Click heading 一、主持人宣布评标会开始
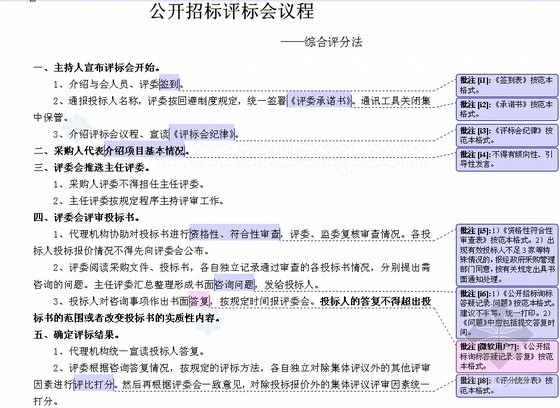Viewport: 560px width, 408px height. (96, 68)
